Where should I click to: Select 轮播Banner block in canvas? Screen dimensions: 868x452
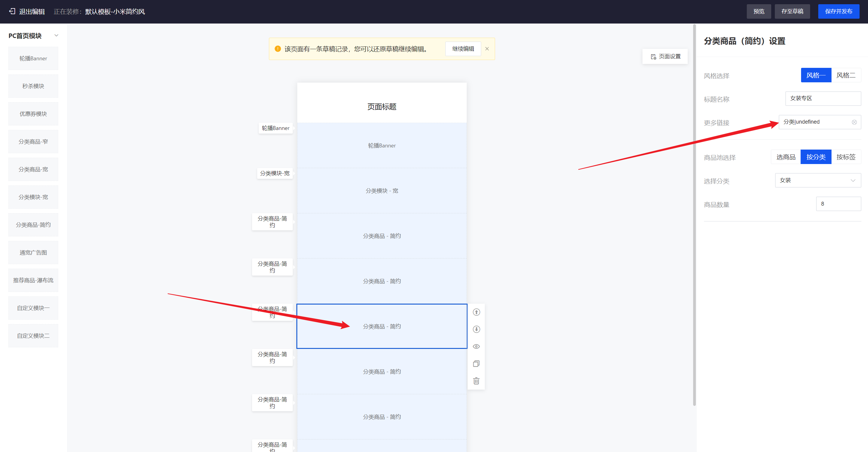tap(382, 146)
